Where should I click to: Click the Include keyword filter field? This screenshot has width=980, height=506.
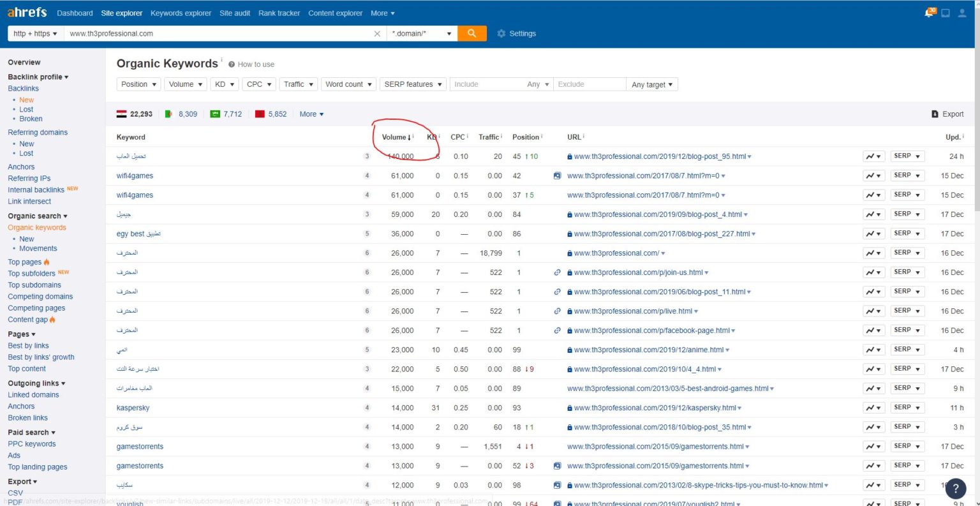486,84
